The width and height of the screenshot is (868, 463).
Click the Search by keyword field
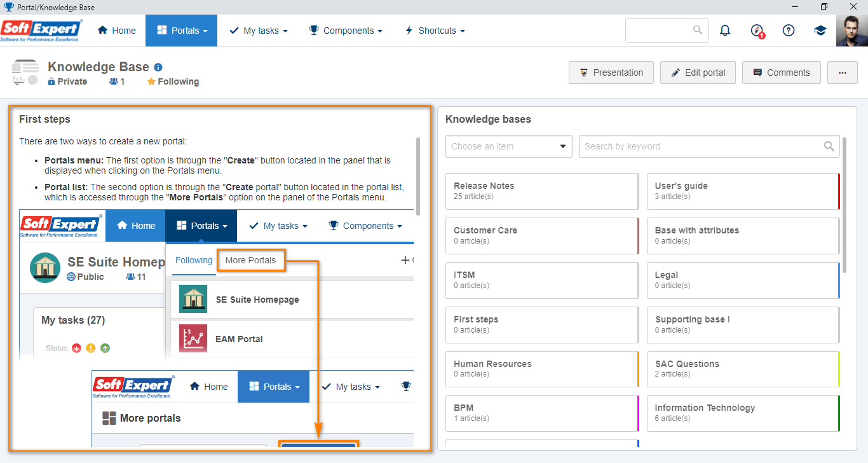pos(709,146)
